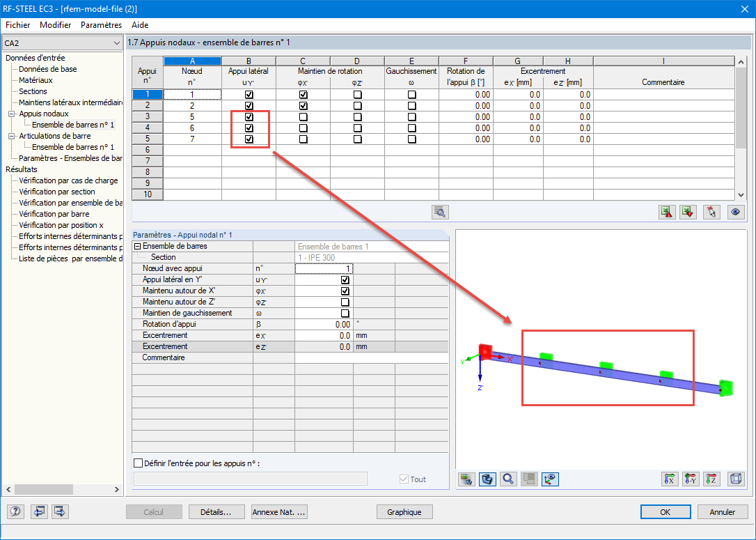Click the Graphique button

click(404, 512)
